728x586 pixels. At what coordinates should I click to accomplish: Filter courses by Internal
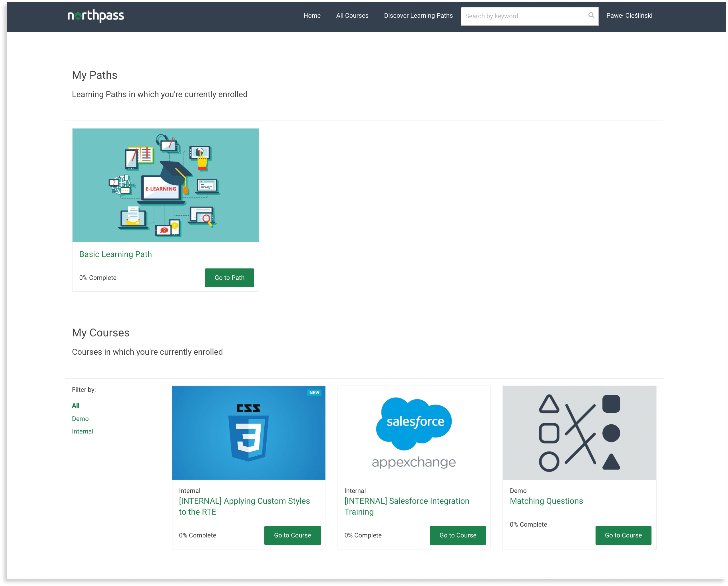click(x=83, y=431)
